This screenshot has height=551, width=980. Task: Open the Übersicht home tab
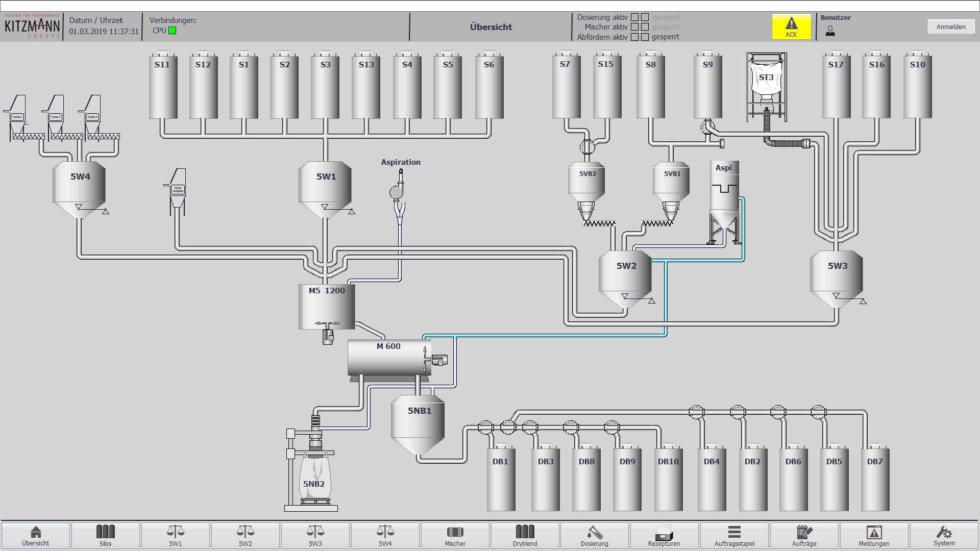point(36,536)
